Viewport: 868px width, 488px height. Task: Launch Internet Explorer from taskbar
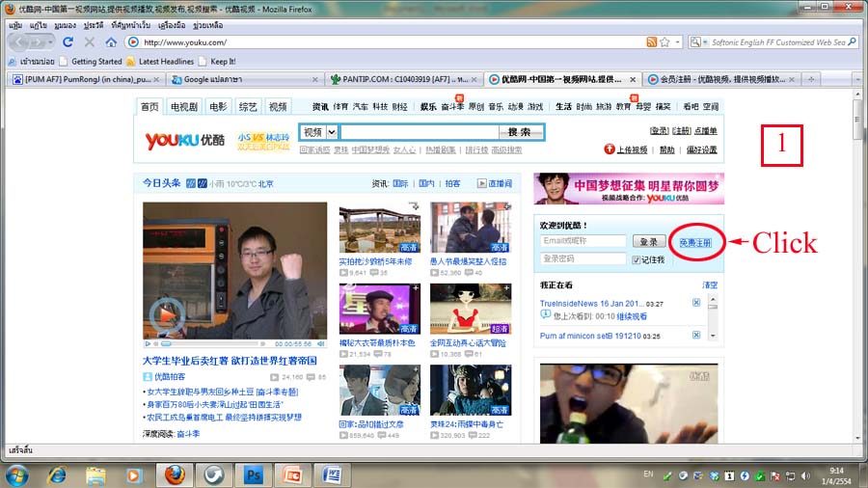click(x=57, y=475)
